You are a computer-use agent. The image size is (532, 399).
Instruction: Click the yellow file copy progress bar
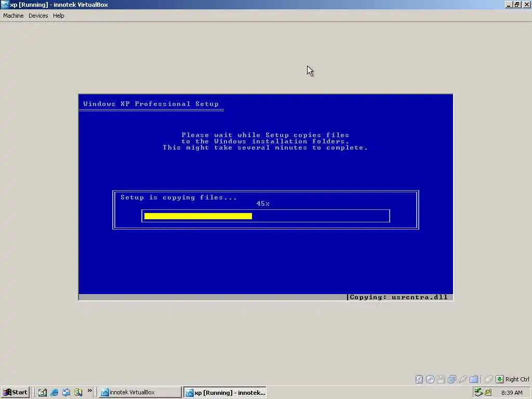point(198,216)
